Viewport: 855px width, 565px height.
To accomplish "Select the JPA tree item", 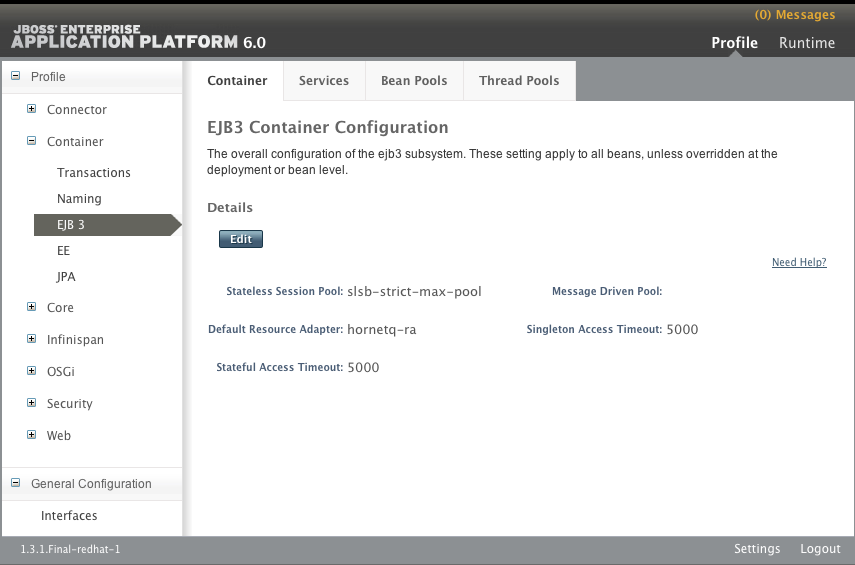I will click(x=66, y=277).
